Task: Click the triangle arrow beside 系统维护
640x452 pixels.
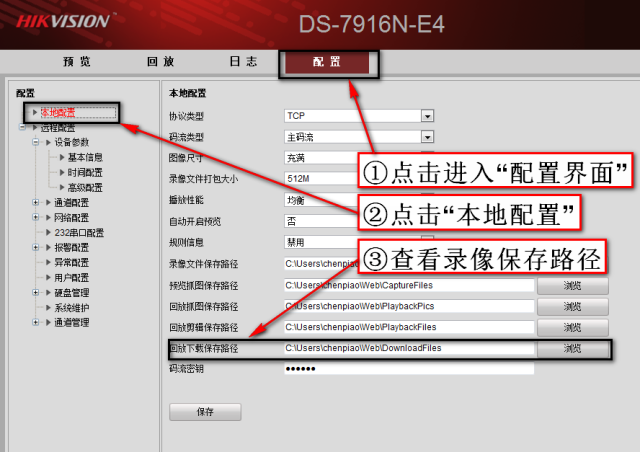Action: pos(49,307)
